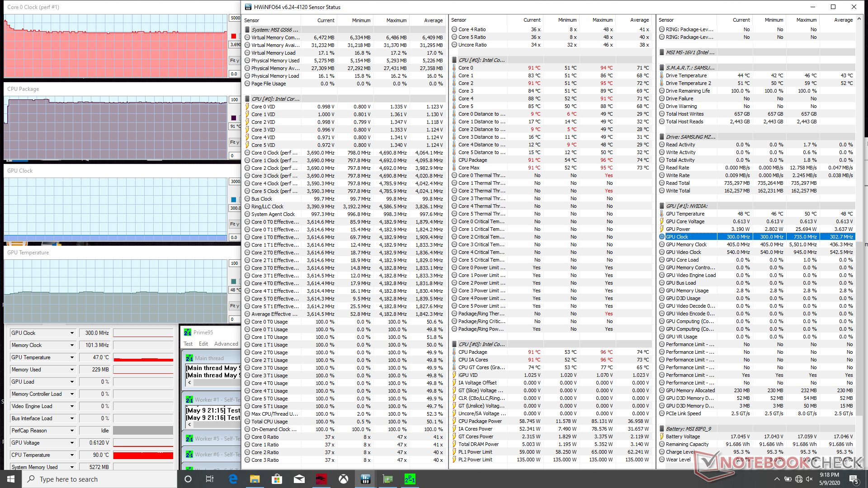Open Task View on the taskbar

tap(209, 479)
